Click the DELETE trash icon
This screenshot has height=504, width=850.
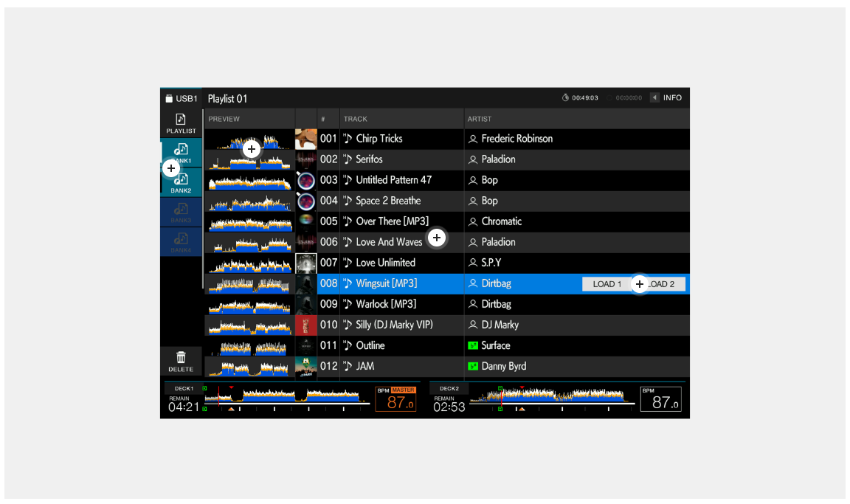click(181, 357)
